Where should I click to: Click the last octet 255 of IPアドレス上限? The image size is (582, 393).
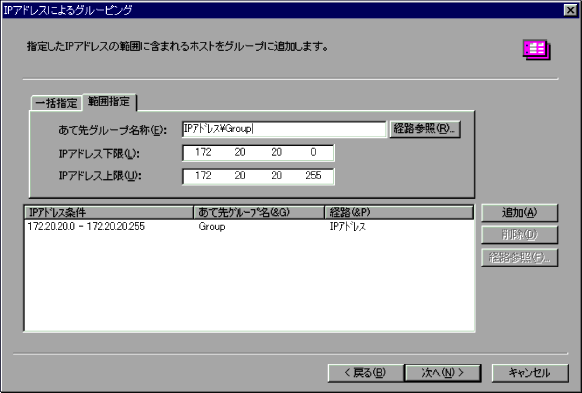(313, 176)
